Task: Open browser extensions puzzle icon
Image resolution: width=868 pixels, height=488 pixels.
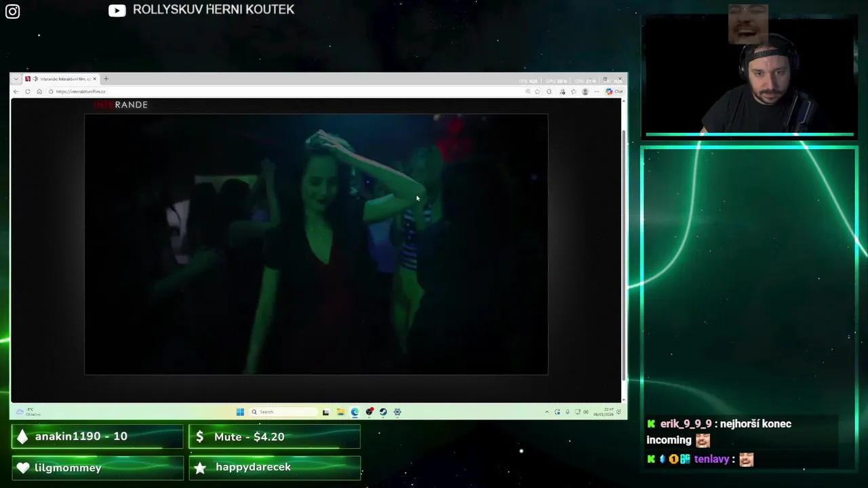Action: click(549, 91)
